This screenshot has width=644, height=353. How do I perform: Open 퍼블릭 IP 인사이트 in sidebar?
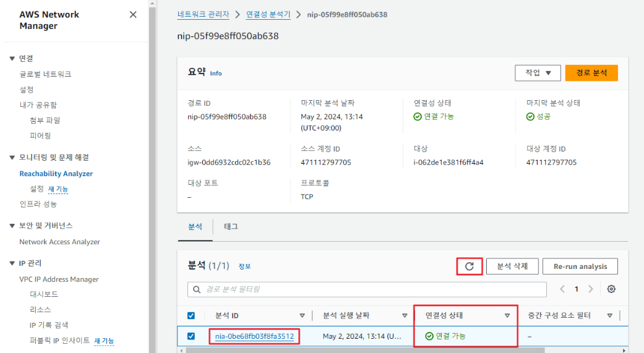click(59, 340)
